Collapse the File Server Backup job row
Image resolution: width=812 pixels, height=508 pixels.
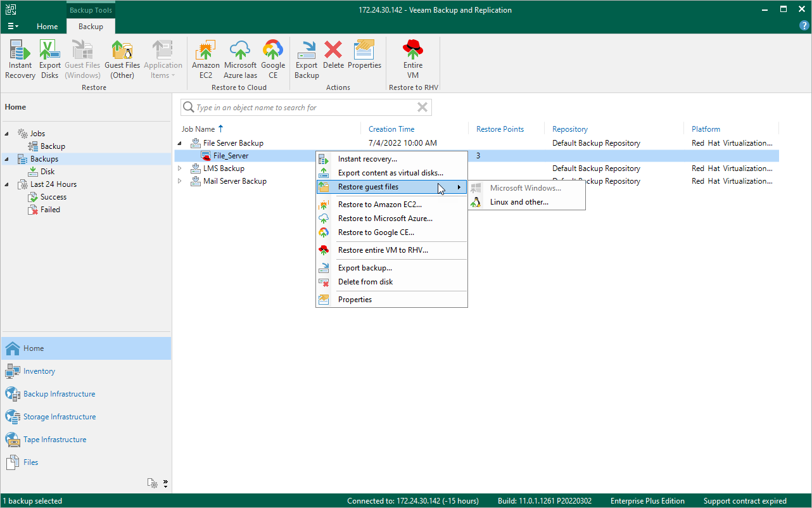coord(179,143)
